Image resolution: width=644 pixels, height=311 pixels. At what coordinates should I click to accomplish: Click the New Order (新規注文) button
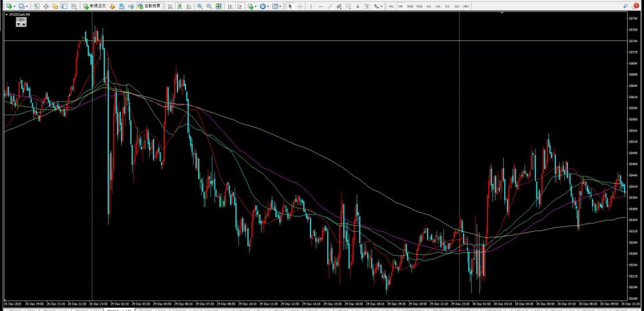pyautogui.click(x=99, y=6)
